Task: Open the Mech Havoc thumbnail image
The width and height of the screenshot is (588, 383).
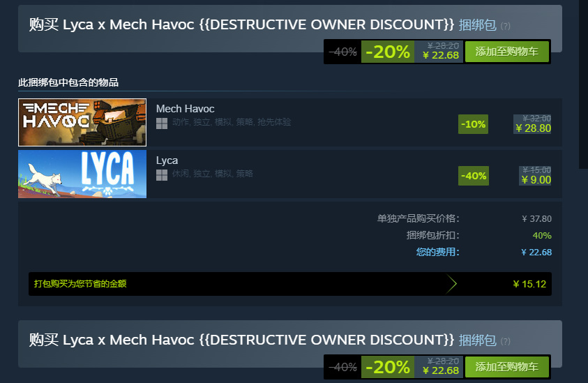Action: [x=82, y=122]
